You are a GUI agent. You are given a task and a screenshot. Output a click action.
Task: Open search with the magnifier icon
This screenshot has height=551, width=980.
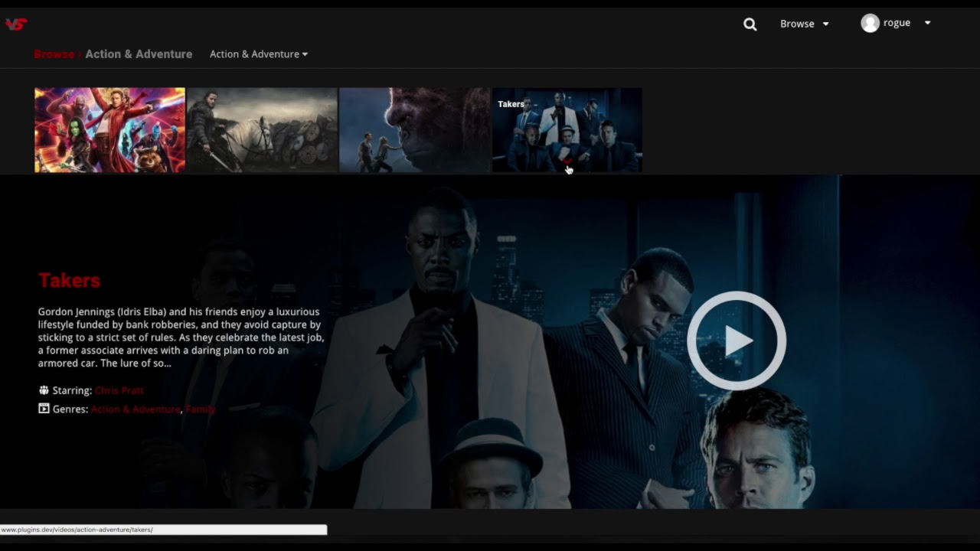pyautogui.click(x=750, y=24)
